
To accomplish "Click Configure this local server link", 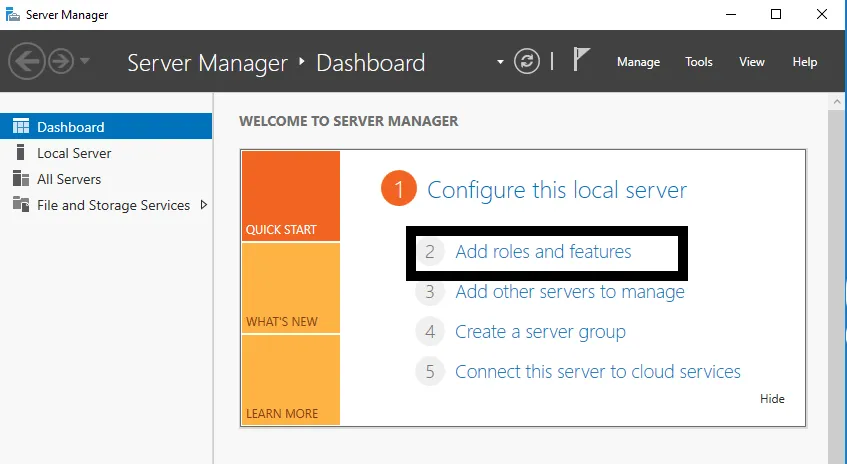I will click(557, 190).
